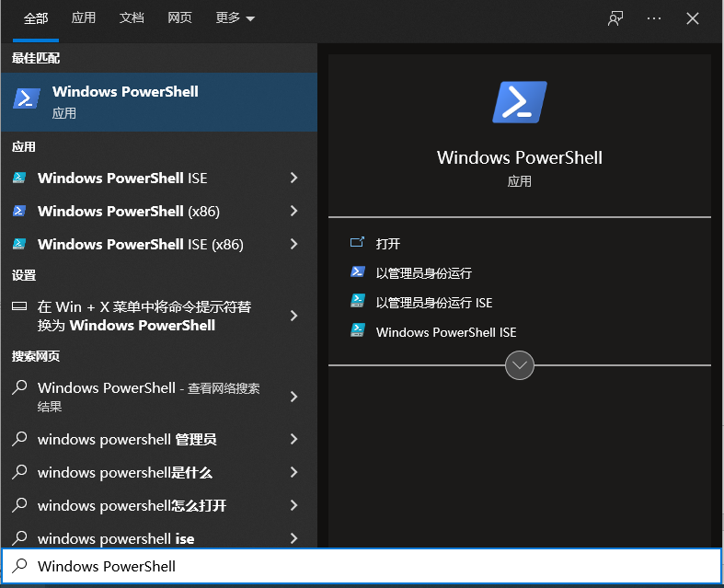Open the three-dots more options menu
724x588 pixels.
(654, 18)
